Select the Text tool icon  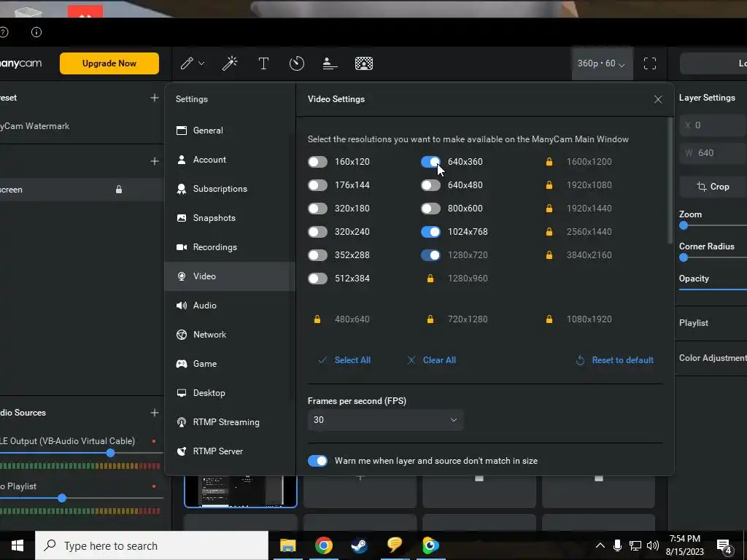pyautogui.click(x=263, y=63)
